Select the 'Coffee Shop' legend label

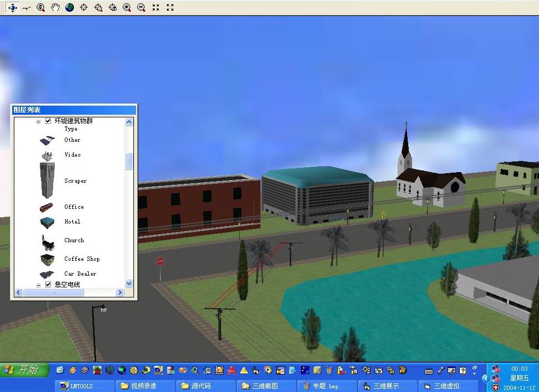(82, 259)
